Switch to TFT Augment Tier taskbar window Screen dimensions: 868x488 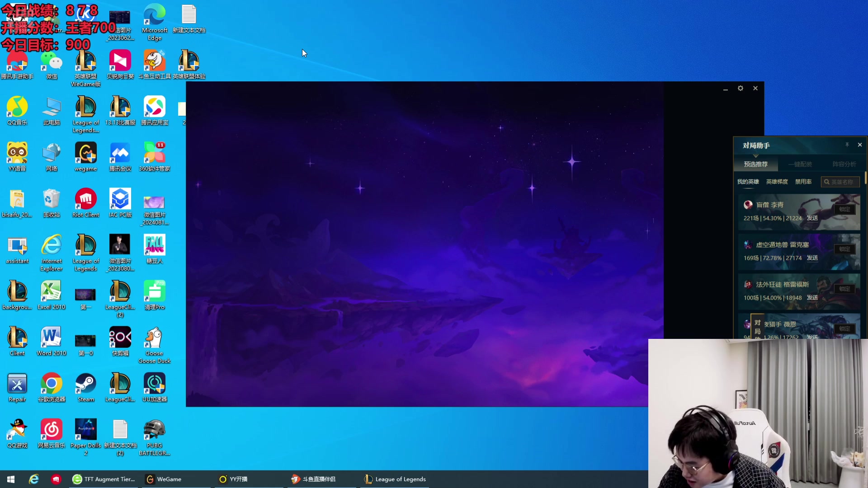tap(104, 479)
